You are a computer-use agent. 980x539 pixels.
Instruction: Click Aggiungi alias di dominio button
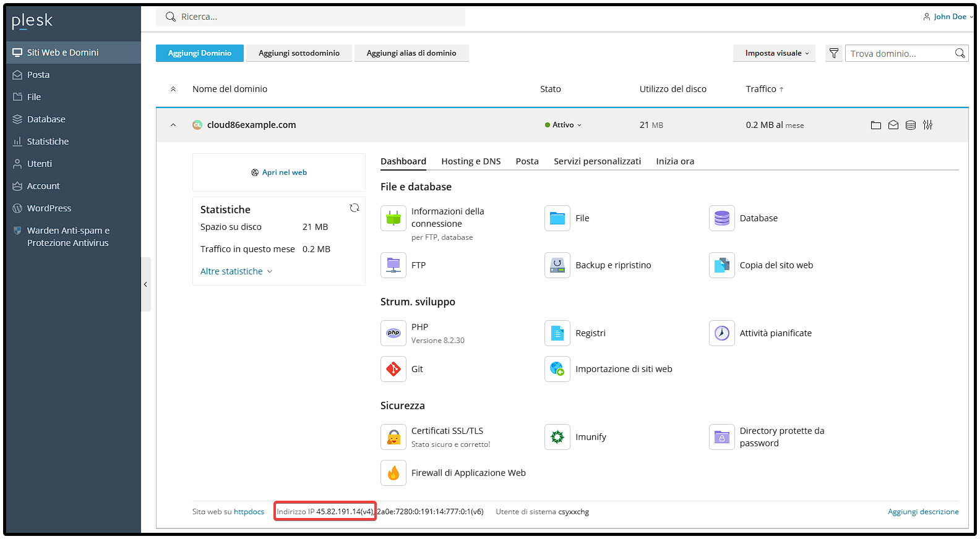point(411,53)
